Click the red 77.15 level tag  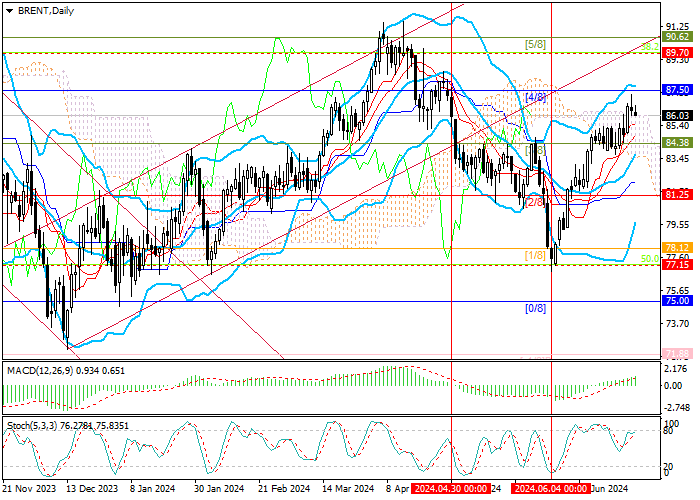(x=677, y=265)
